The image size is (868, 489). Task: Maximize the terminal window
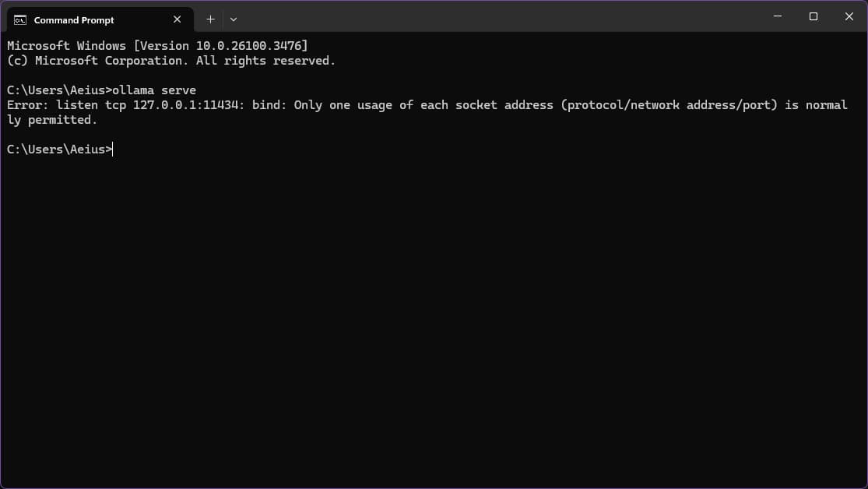[814, 16]
